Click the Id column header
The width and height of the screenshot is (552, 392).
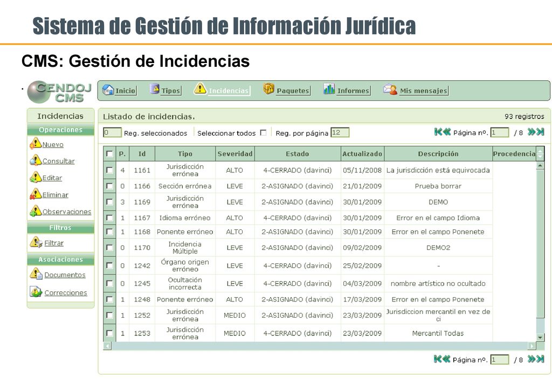pos(142,153)
